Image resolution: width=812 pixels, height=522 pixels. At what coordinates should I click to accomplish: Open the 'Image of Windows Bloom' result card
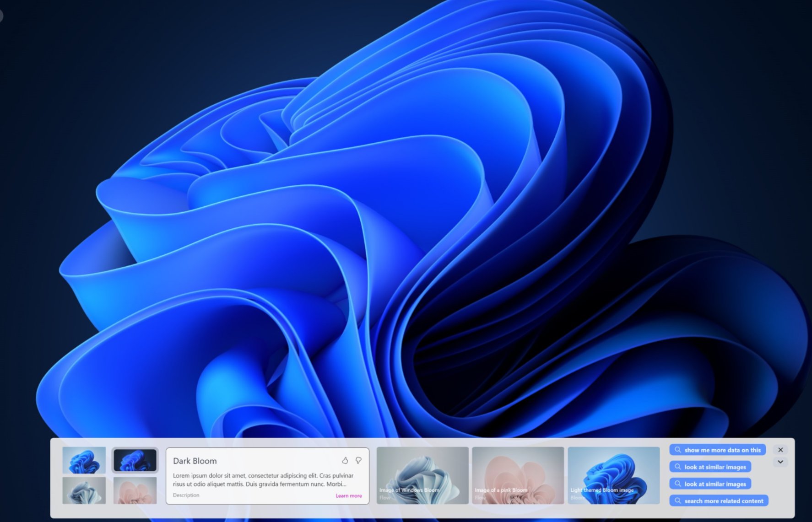coord(423,474)
